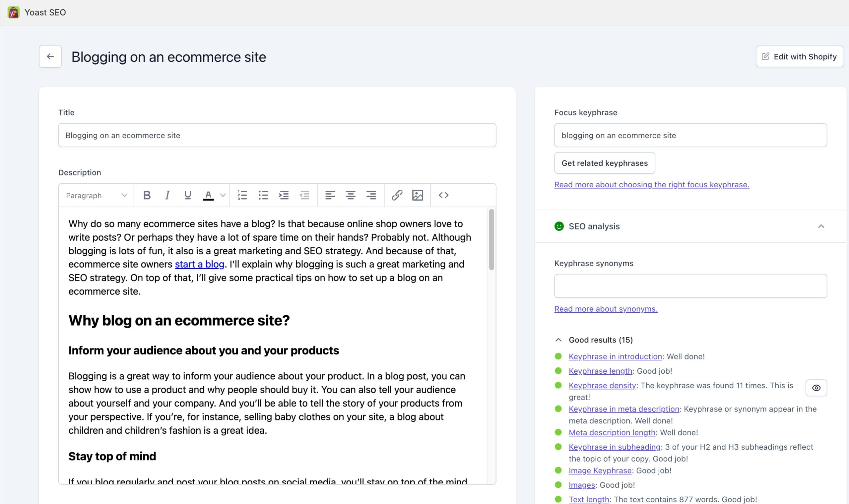Viewport: 849px width, 504px height.
Task: Apply italic formatting
Action: click(167, 195)
